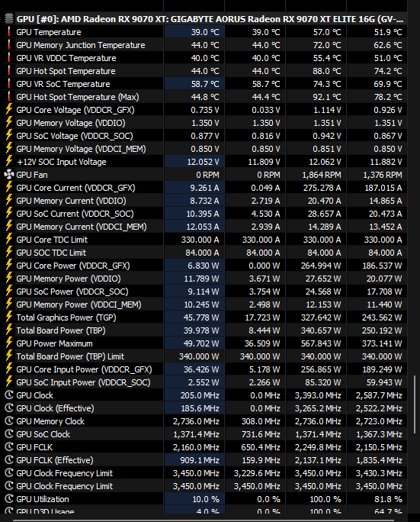This screenshot has width=420, height=522.
Task: Select the GPU Core TDC Limit row
Action: point(205,240)
